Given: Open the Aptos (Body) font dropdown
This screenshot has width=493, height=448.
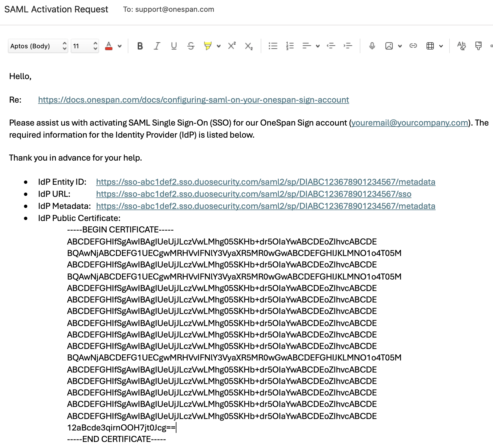Looking at the screenshot, I should click(38, 46).
